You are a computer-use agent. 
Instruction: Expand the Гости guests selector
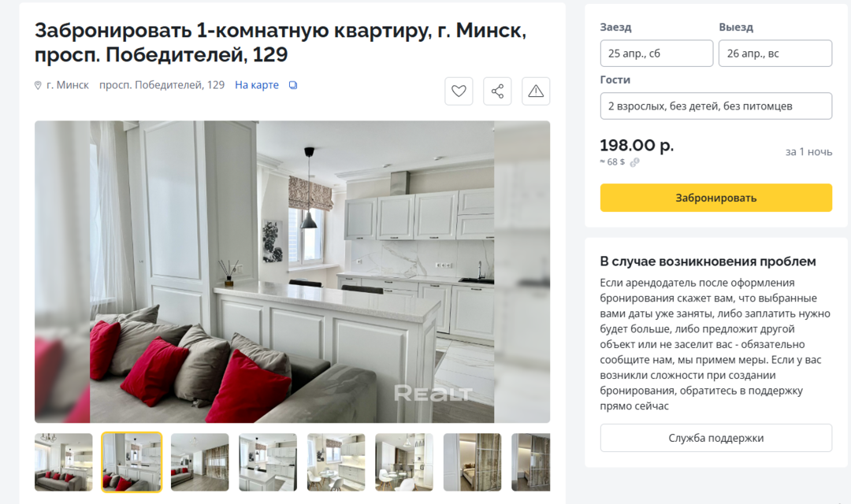click(715, 106)
